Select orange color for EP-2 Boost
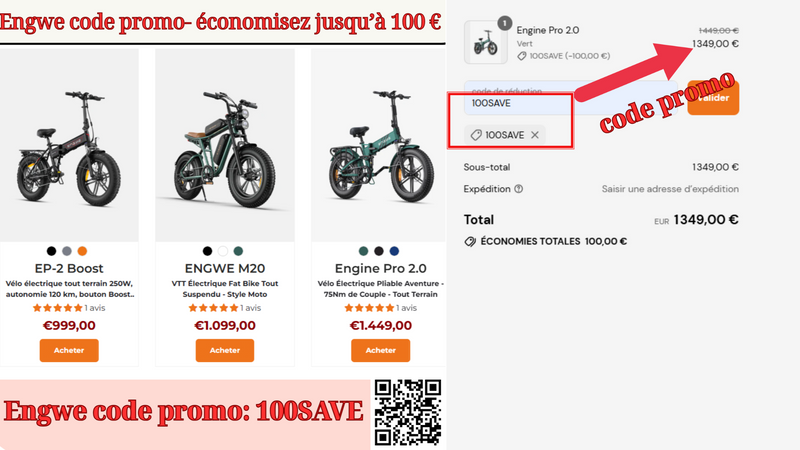The height and width of the screenshot is (450, 800). pyautogui.click(x=82, y=251)
